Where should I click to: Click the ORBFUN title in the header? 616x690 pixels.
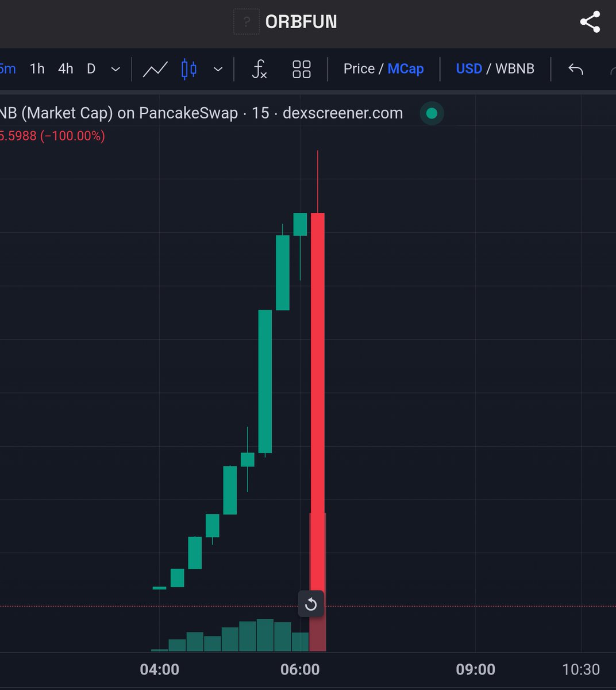tap(302, 21)
